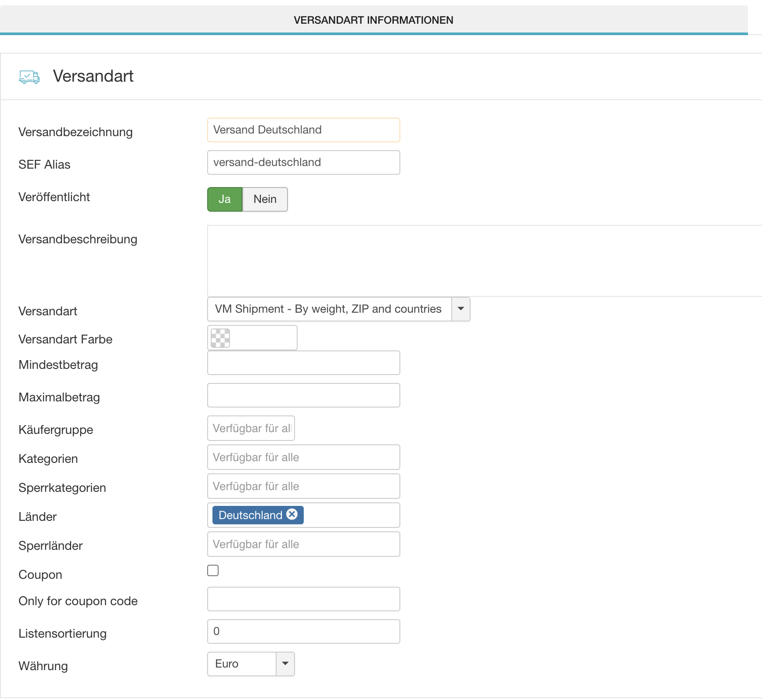Expand the VM Shipment Versandart dropdown arrow

pos(460,309)
